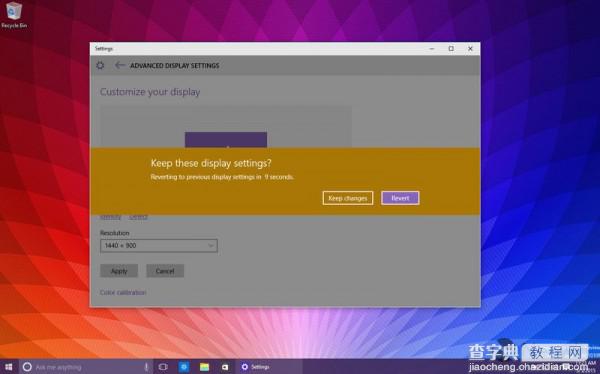
Task: Close the Settings window
Action: [x=470, y=49]
